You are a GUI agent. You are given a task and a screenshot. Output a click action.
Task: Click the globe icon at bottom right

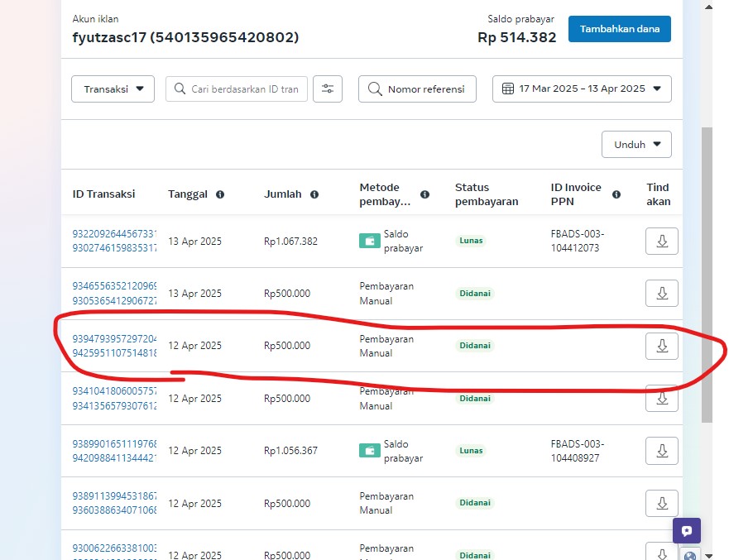pos(691,555)
